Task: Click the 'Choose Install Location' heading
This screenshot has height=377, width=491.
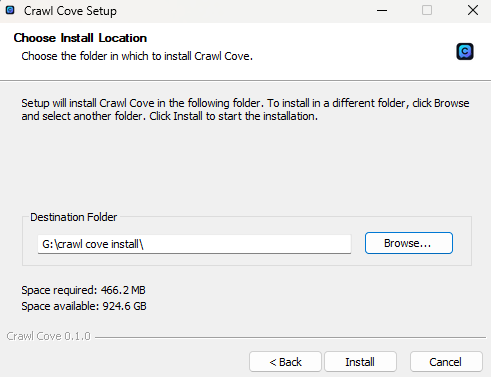Action: (80, 38)
